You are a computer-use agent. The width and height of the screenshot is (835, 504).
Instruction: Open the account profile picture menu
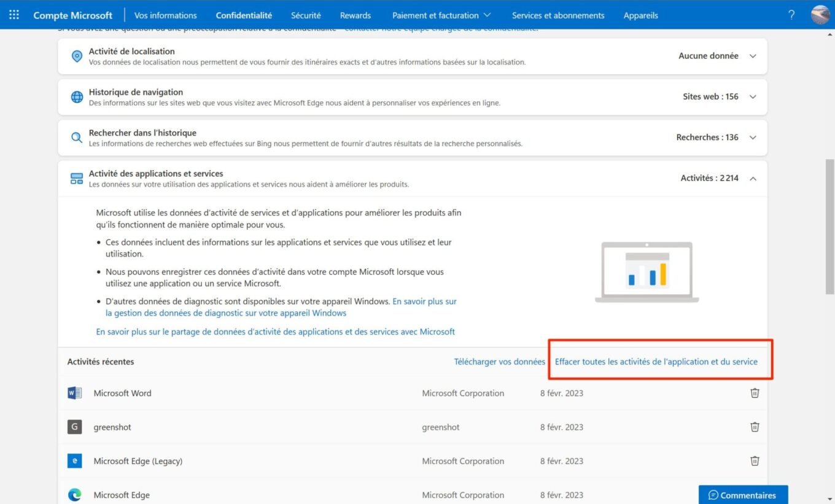(x=820, y=15)
